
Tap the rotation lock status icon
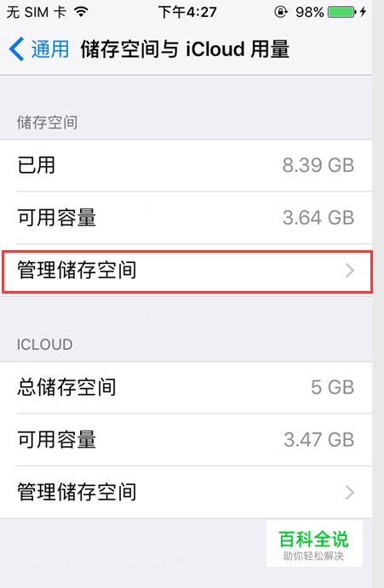(x=281, y=12)
